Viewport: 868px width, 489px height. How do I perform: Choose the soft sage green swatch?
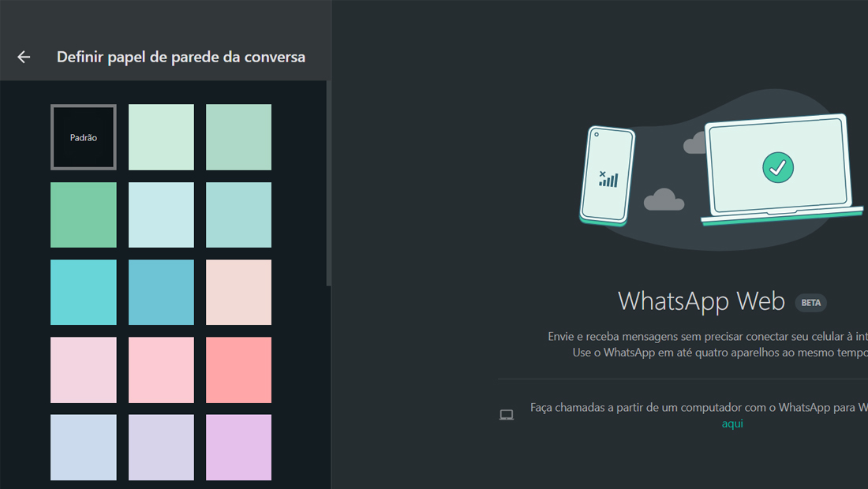238,137
